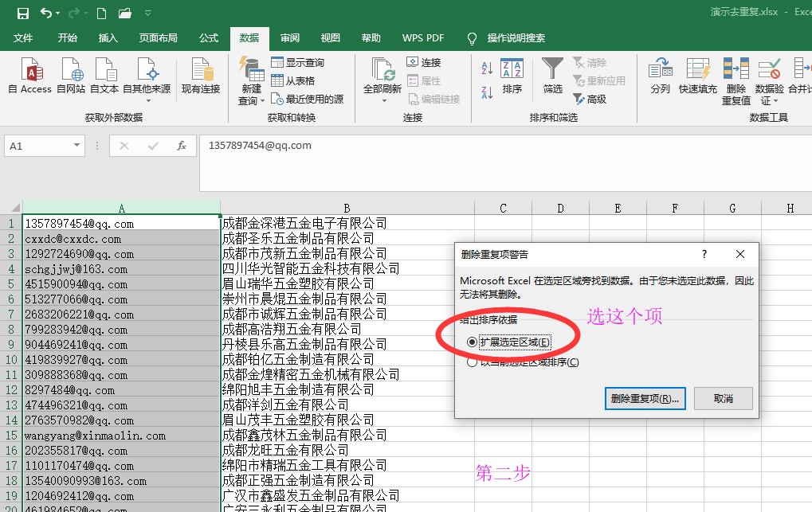The image size is (812, 512).
Task: Click cell containing cxxdc@cxxdc.com
Action: click(122, 239)
